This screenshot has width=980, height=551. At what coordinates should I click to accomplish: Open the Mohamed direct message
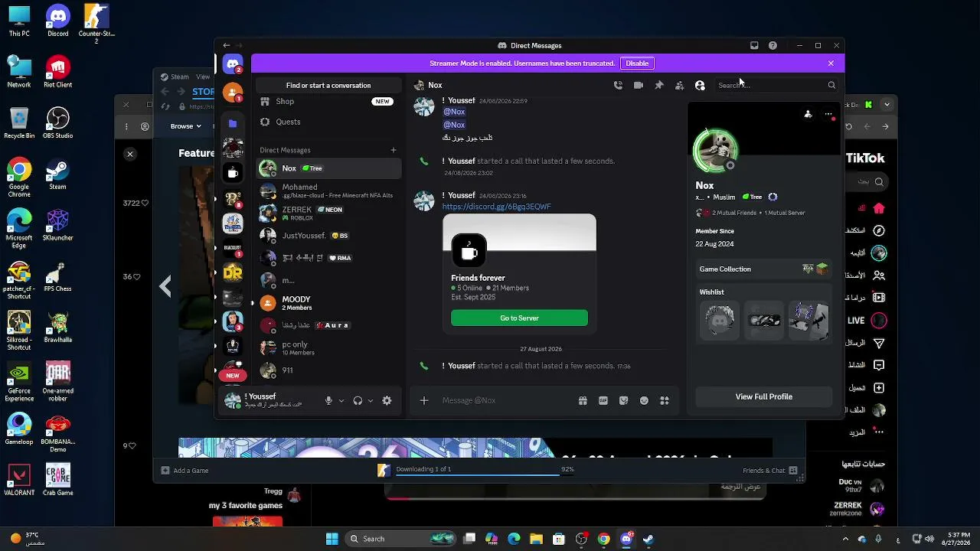pyautogui.click(x=328, y=191)
